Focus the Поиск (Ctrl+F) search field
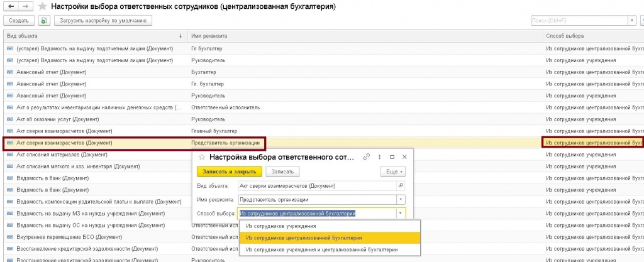 tap(579, 21)
